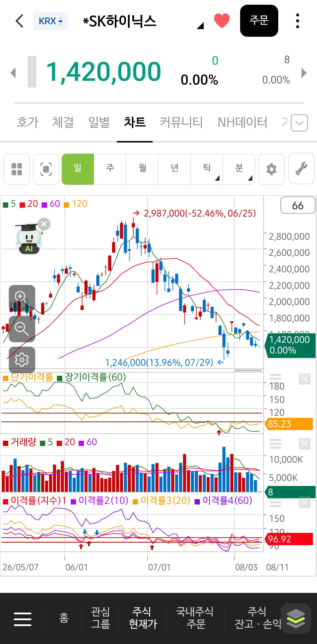Zoom in with the plus magnifier icon

22,298
